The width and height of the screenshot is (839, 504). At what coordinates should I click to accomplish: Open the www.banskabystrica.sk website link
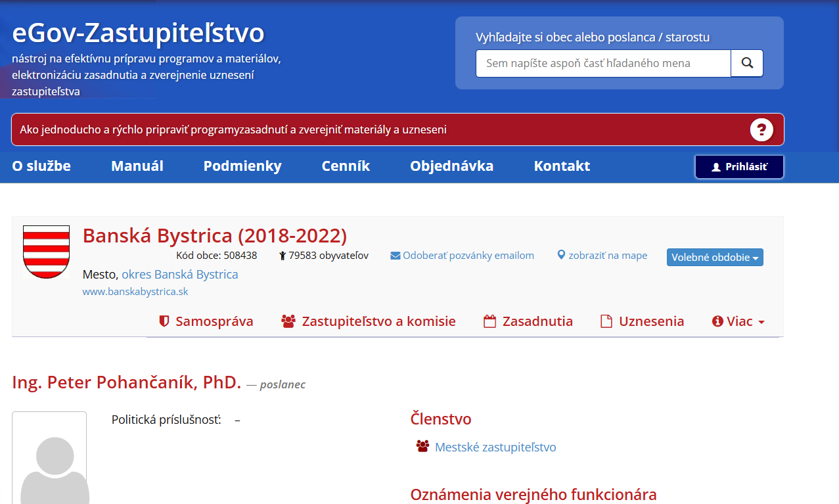[135, 291]
